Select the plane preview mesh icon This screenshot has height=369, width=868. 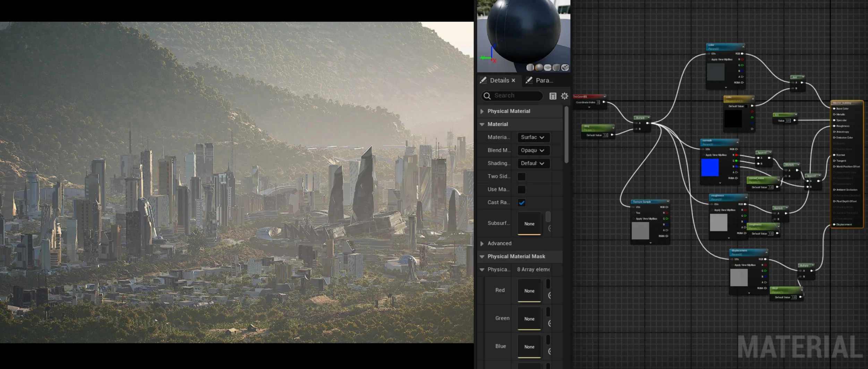pyautogui.click(x=547, y=68)
